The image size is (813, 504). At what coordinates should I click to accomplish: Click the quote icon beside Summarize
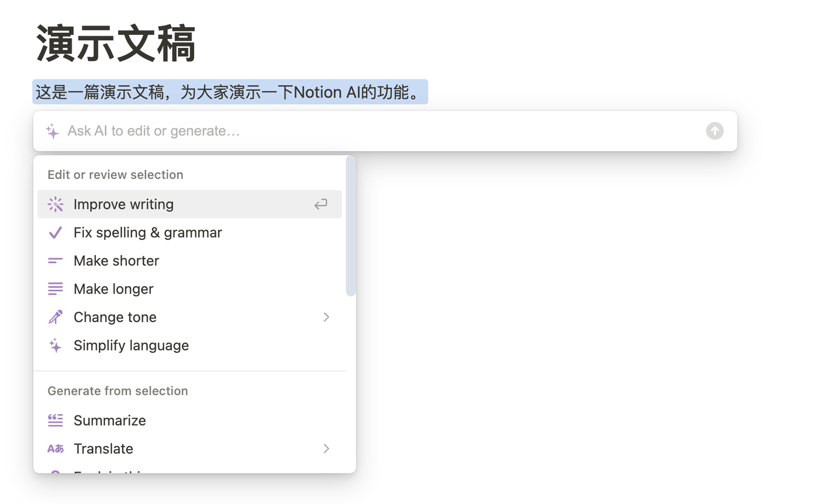tap(55, 420)
